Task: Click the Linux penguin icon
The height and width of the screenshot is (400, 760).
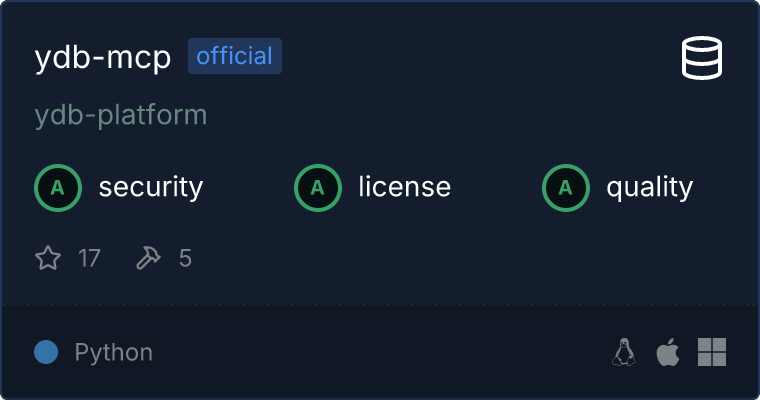Action: 624,352
